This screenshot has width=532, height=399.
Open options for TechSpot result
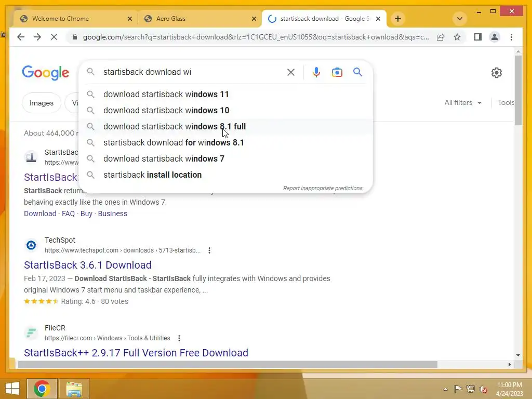[x=209, y=250]
